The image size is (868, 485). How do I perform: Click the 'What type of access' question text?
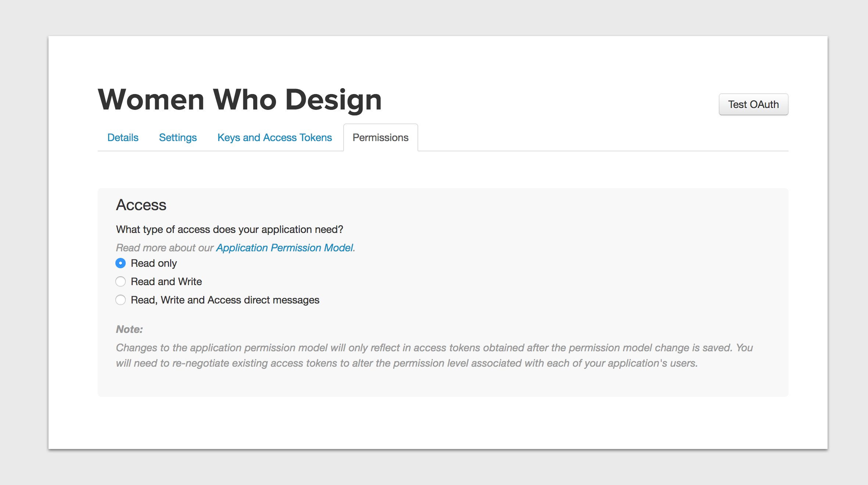point(230,229)
